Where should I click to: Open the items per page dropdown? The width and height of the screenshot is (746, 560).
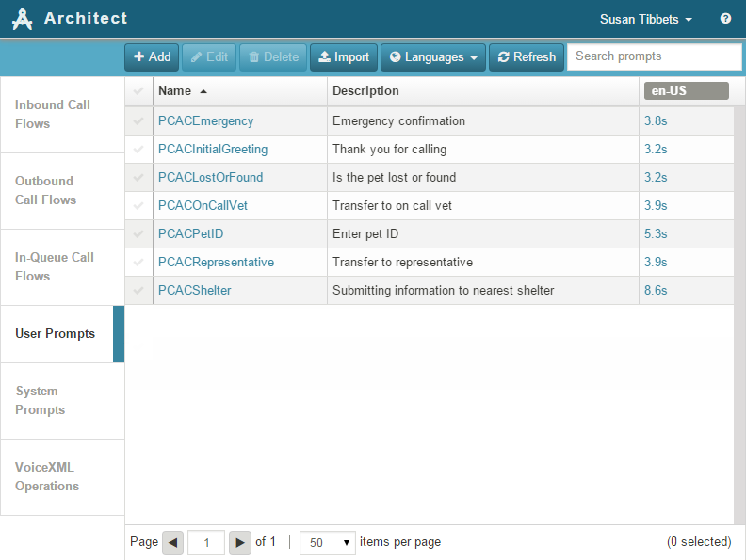tap(327, 542)
